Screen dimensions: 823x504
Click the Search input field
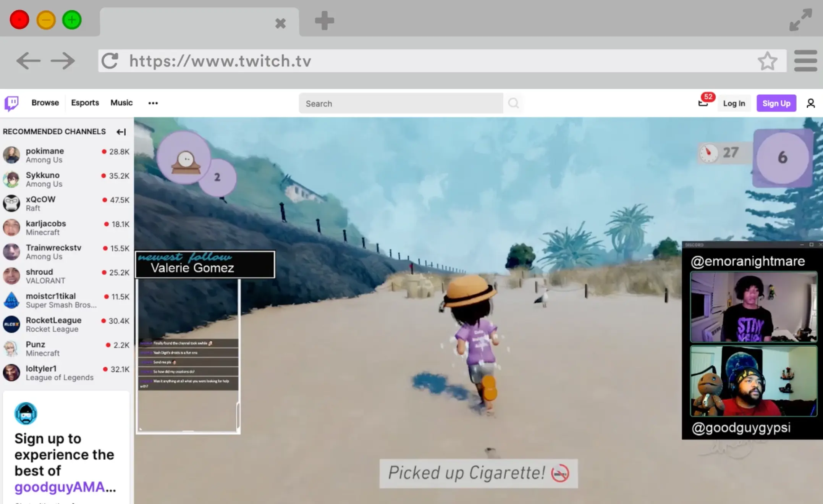401,103
